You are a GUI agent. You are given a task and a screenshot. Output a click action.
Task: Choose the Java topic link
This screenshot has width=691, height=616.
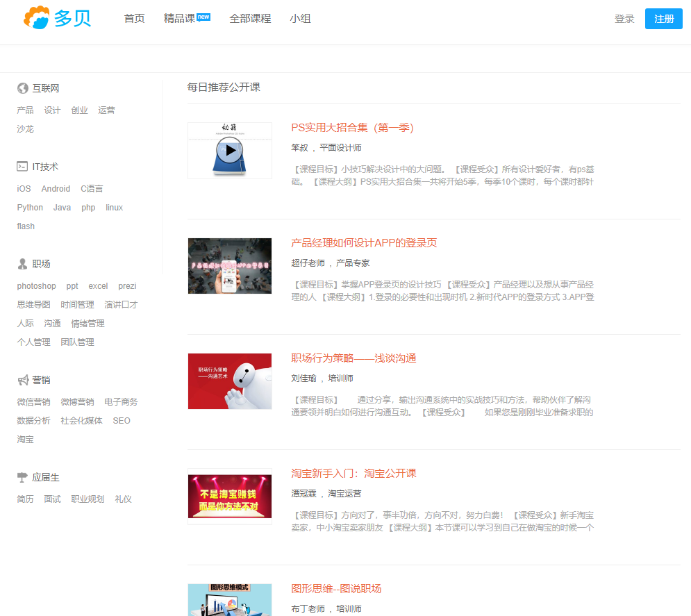point(62,208)
